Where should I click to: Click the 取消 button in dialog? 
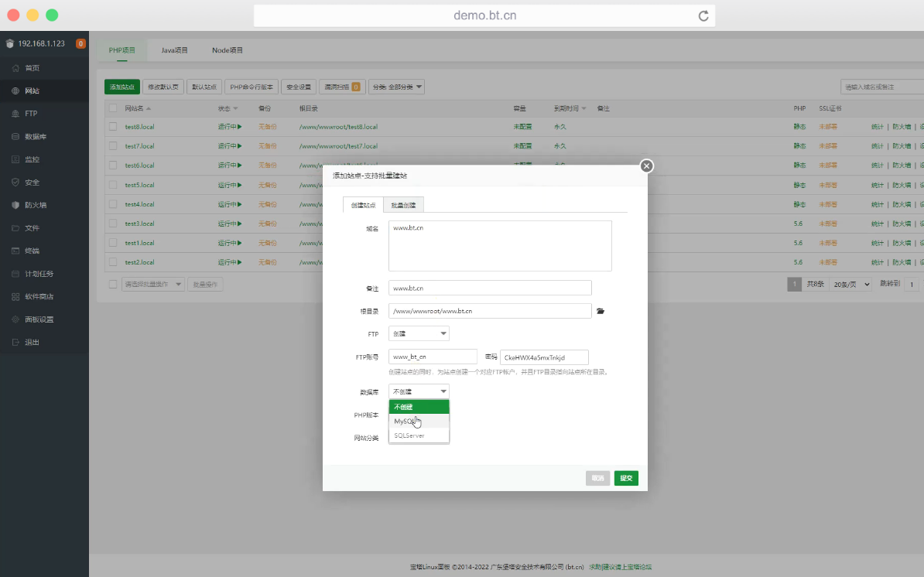pos(597,478)
